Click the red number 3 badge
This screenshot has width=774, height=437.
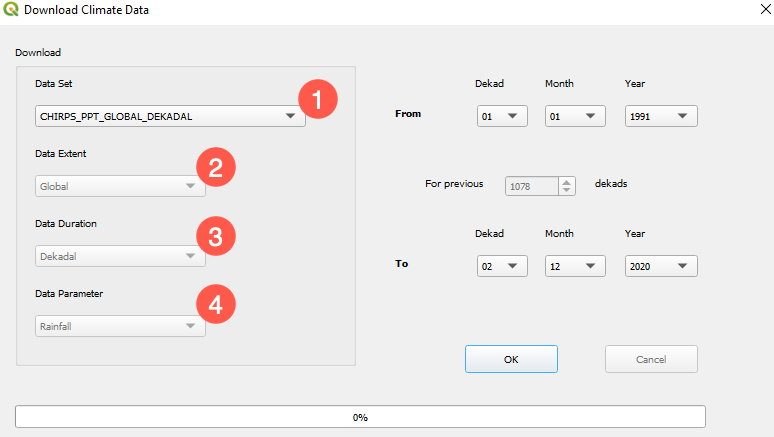click(x=215, y=236)
